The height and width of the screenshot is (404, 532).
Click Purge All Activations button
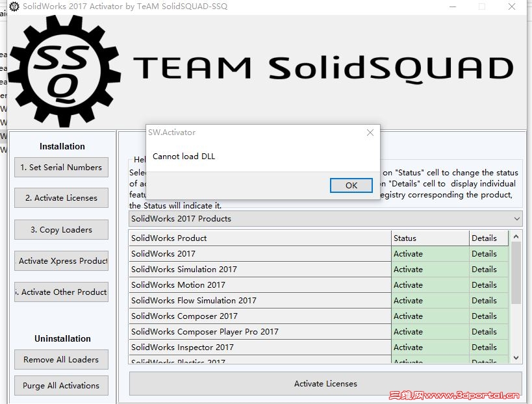(62, 385)
